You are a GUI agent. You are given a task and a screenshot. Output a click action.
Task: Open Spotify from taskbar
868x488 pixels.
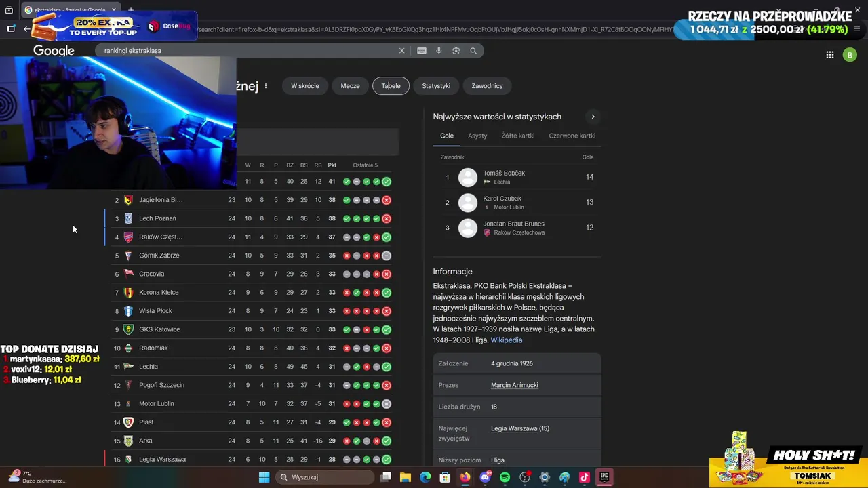[x=505, y=477]
